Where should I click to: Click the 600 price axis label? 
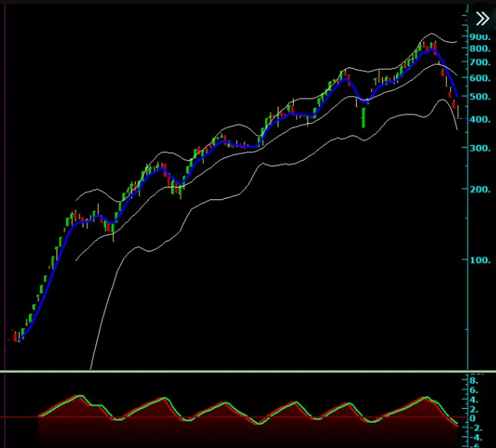coord(480,78)
